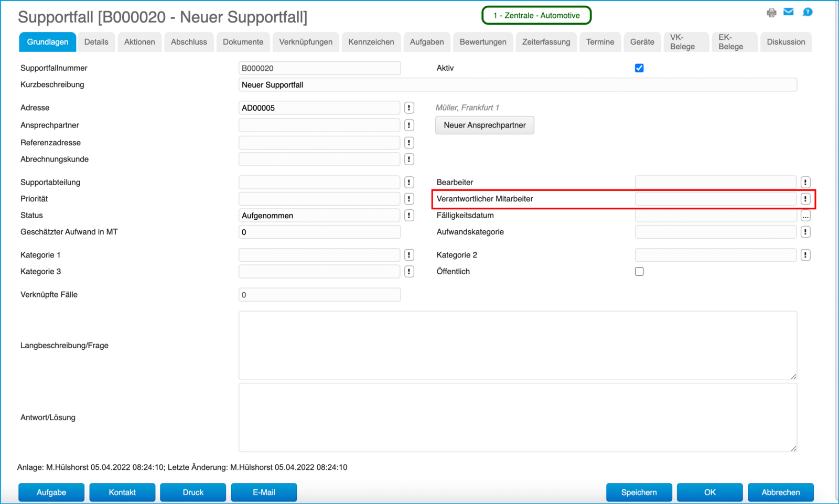Screen dimensions: 839x504
Task: Click the Neuer Ansprechpartner button
Action: [485, 125]
